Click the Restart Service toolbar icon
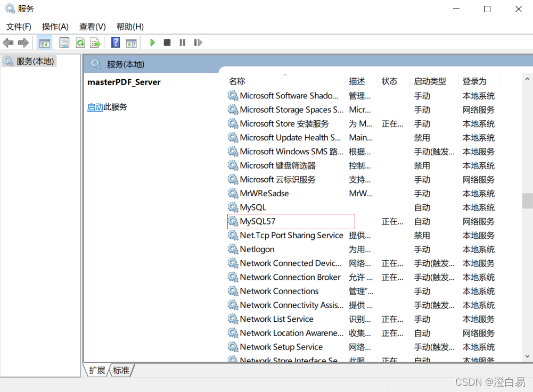This screenshot has width=533, height=392. pyautogui.click(x=198, y=43)
